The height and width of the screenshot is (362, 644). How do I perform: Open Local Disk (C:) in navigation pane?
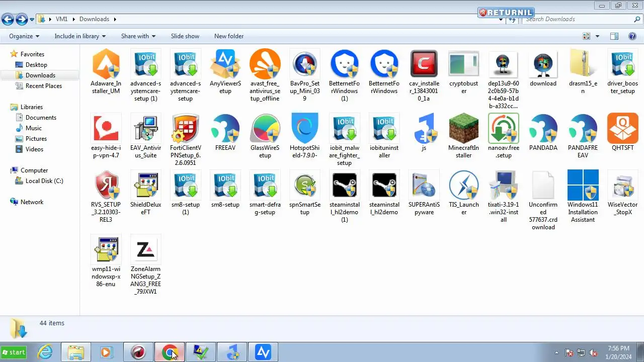(x=44, y=181)
